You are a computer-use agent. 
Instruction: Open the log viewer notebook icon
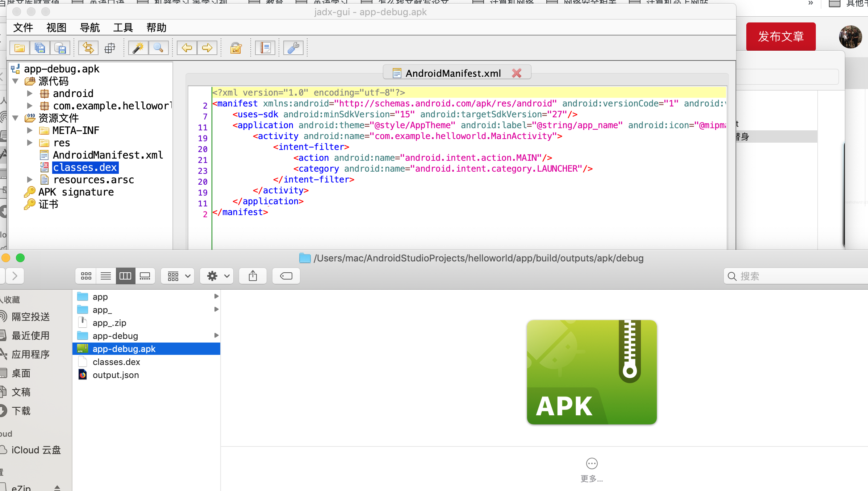[265, 48]
